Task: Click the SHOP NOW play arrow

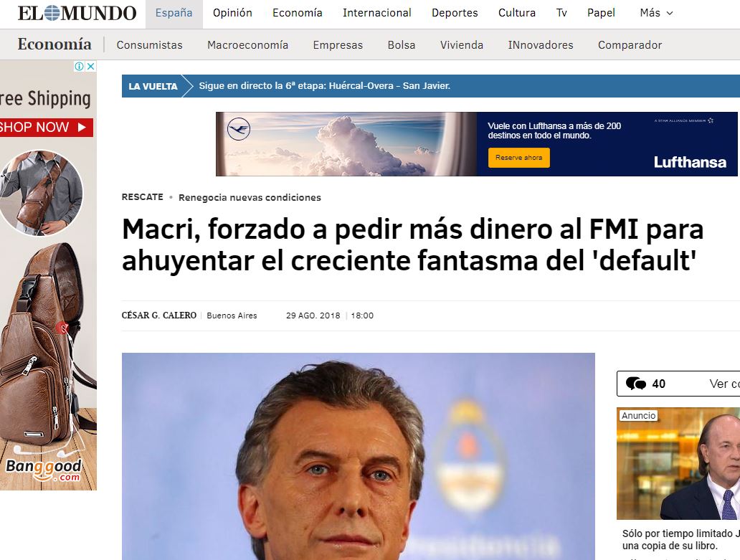Action: (82, 128)
